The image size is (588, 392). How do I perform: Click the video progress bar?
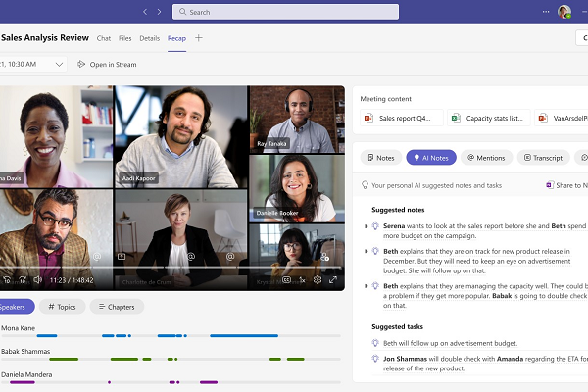171,268
